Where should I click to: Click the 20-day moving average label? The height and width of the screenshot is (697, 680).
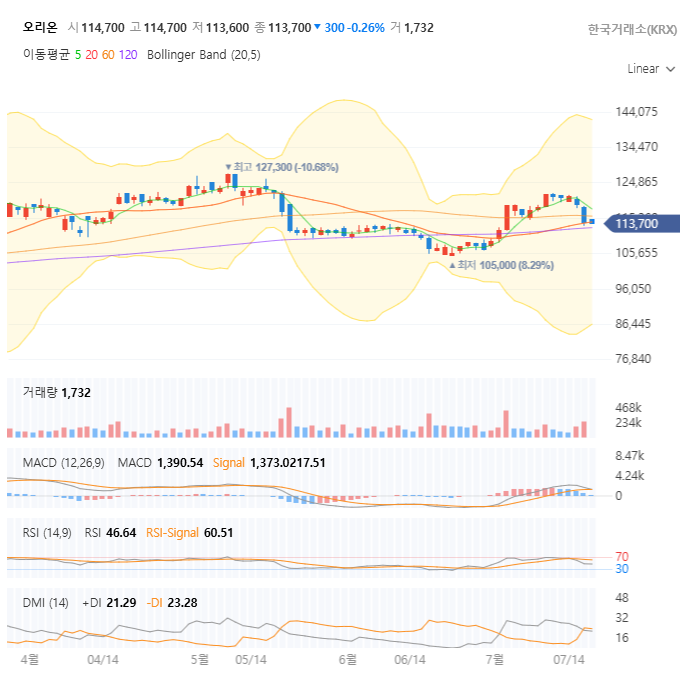click(92, 55)
